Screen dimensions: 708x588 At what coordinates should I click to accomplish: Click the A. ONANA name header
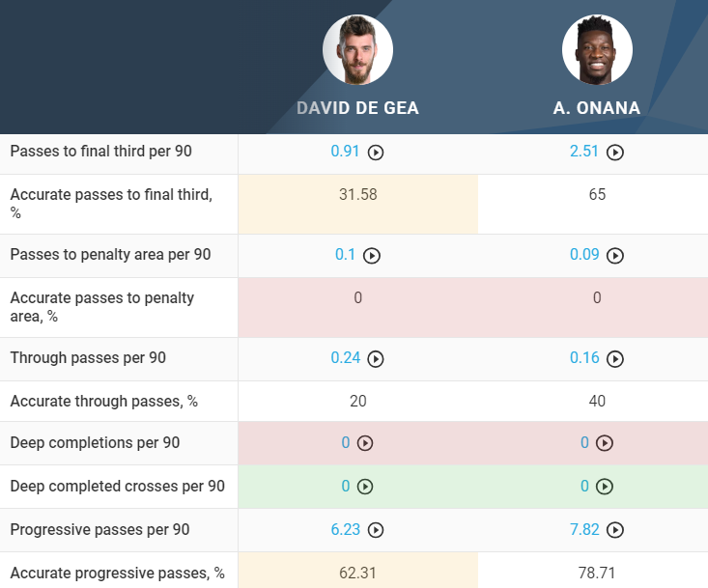tap(597, 108)
